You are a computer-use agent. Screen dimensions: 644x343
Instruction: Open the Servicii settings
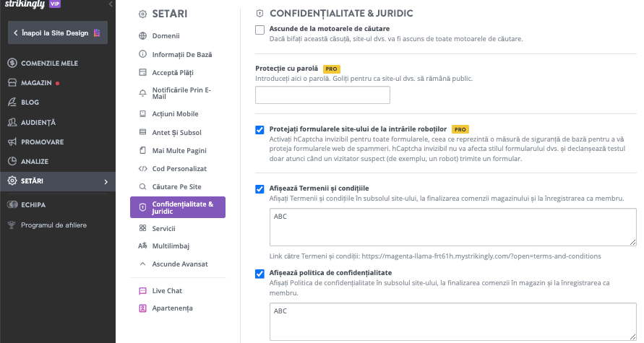[163, 228]
